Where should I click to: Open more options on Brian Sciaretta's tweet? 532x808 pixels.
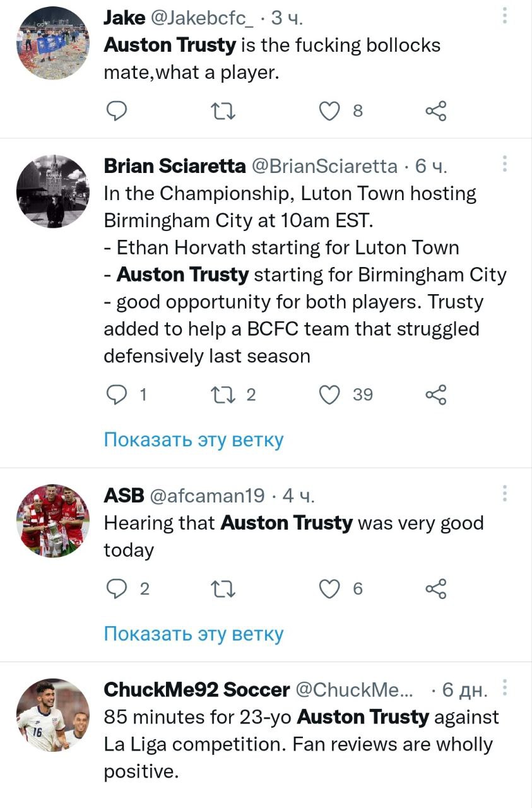(x=505, y=164)
